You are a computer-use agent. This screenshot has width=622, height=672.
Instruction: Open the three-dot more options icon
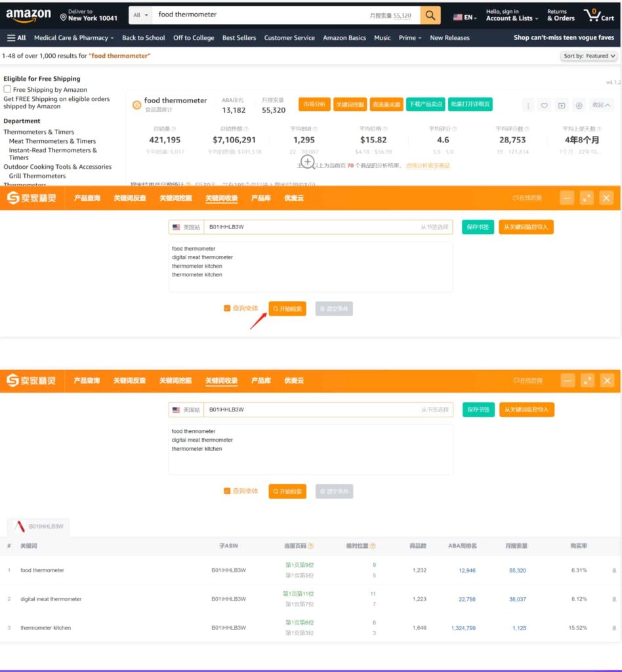tap(528, 106)
